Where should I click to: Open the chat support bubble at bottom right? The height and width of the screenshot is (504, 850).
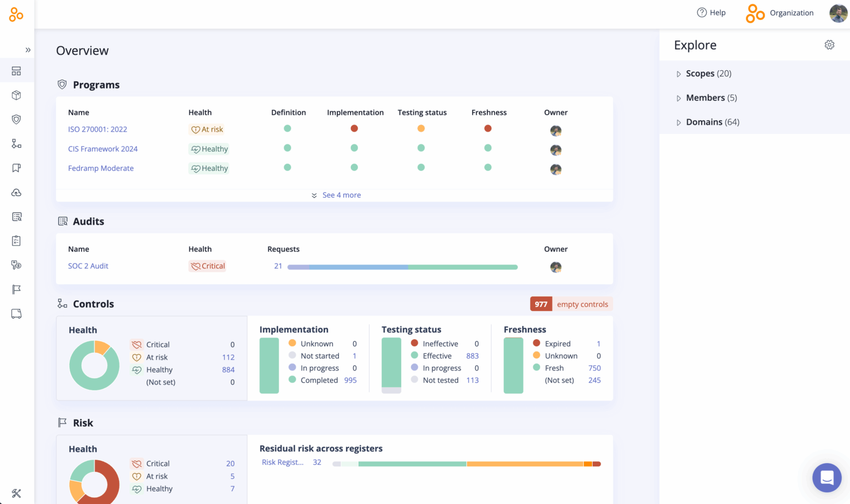coord(827,477)
